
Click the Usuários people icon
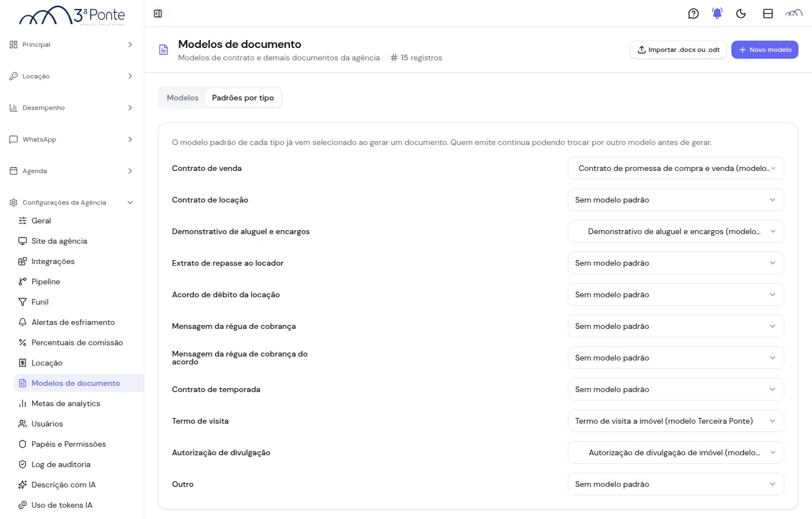23,424
